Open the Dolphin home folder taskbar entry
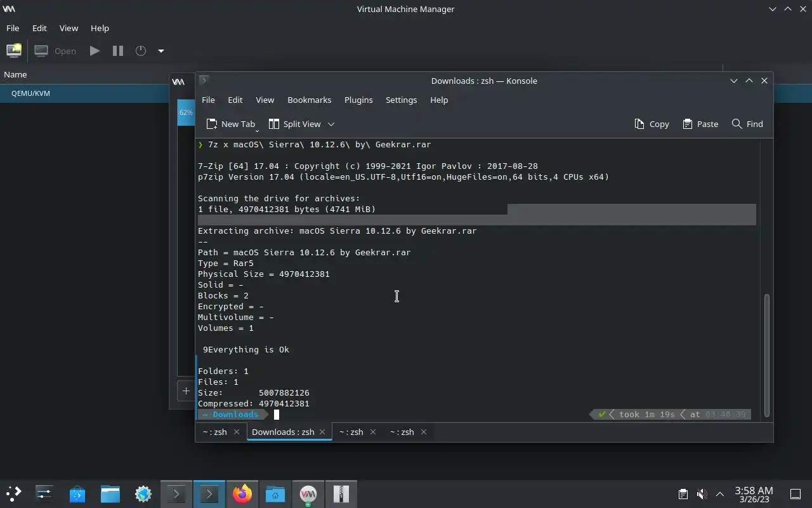Viewport: 812px width, 508px height. point(275,494)
